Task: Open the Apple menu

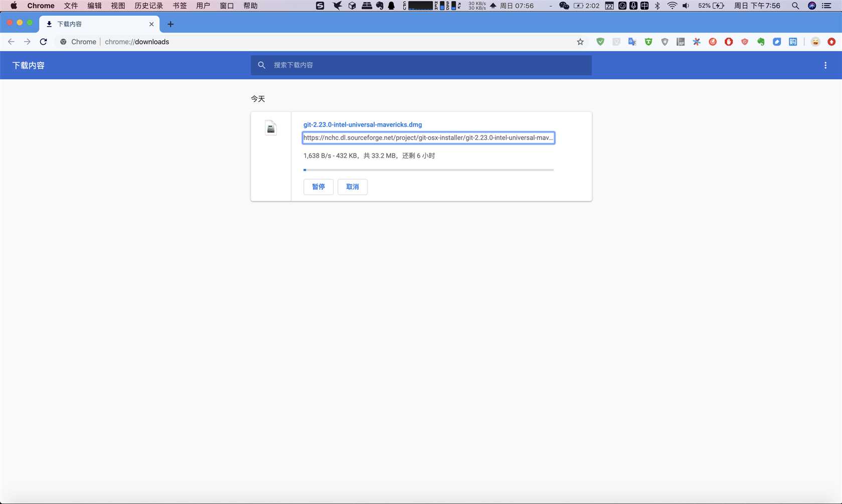Action: [x=14, y=6]
